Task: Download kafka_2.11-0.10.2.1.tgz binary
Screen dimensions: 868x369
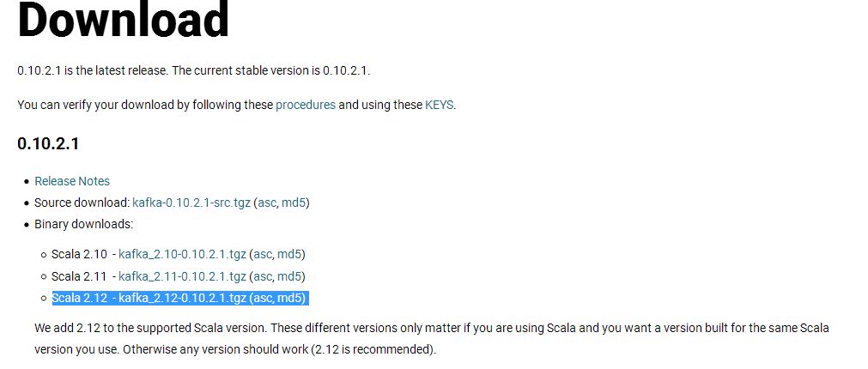Action: tap(182, 276)
